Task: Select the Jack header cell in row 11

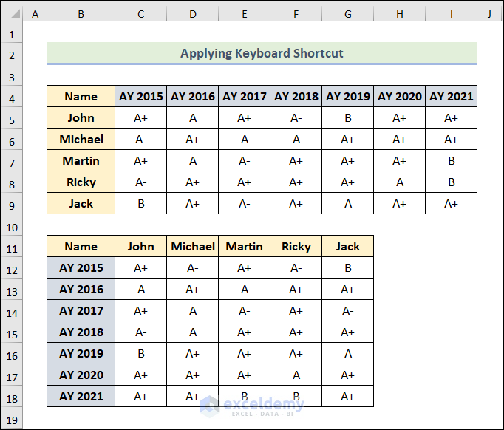Action: point(347,246)
